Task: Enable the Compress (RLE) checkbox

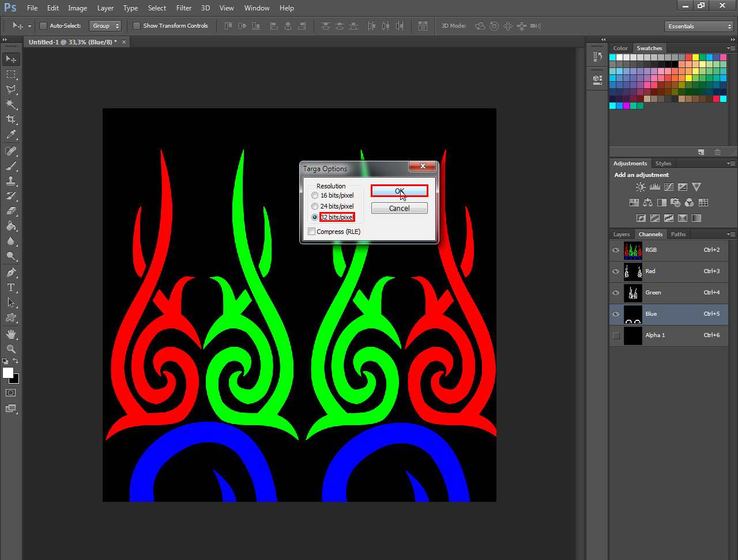Action: pos(312,232)
